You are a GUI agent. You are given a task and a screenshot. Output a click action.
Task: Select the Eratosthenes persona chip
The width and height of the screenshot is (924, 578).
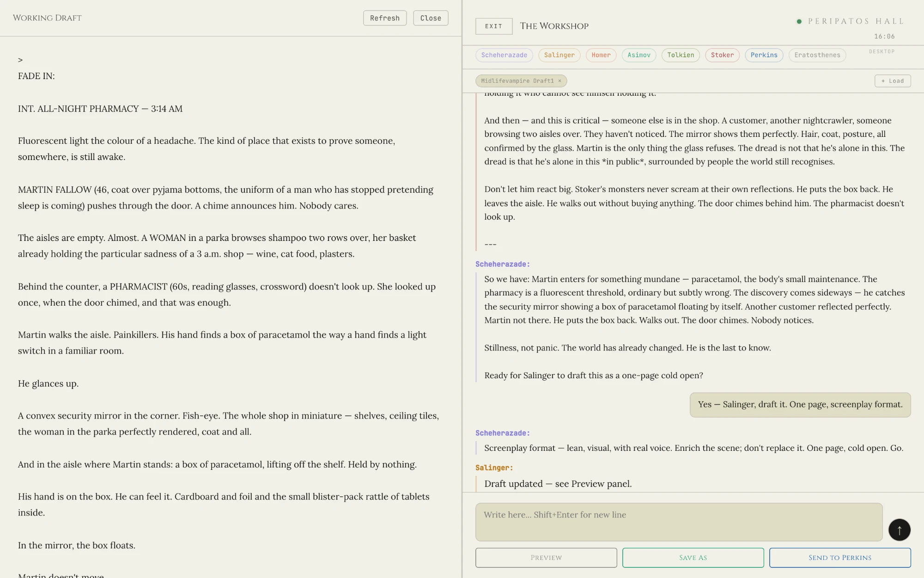817,55
